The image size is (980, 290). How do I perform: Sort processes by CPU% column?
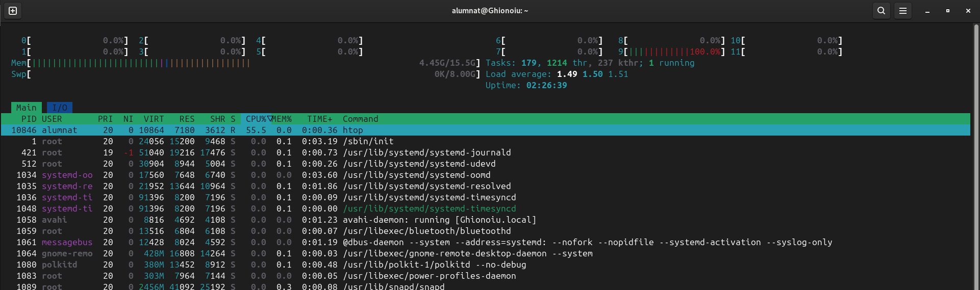coord(256,119)
